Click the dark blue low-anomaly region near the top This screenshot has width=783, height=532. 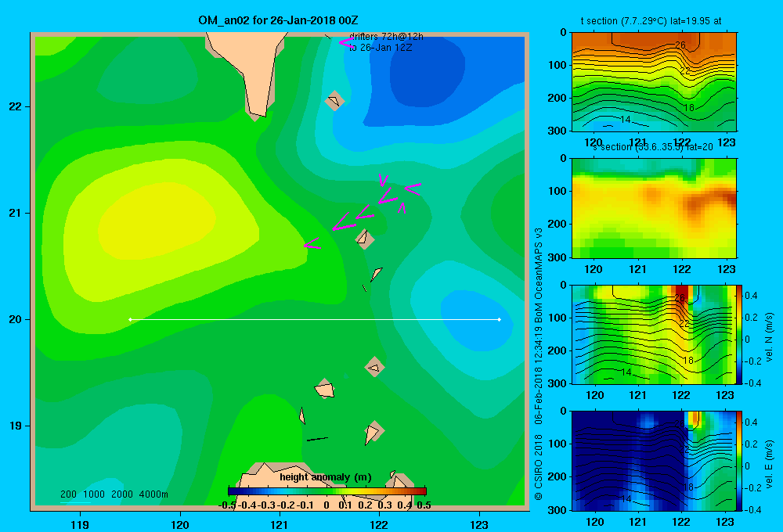click(x=427, y=70)
